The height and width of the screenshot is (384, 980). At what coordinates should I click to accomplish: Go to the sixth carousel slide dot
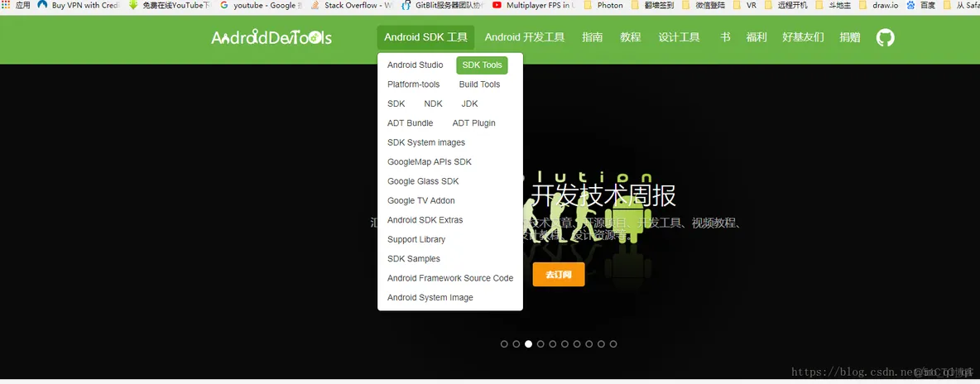(565, 344)
